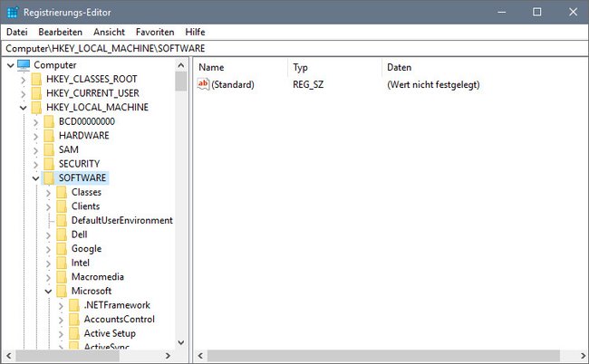Click the registry path address bar
Image resolution: width=589 pixels, height=364 pixels.
click(294, 48)
